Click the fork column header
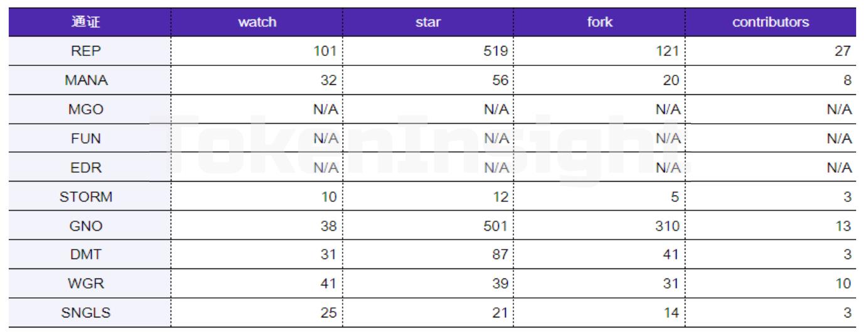The image size is (868, 335). [599, 22]
